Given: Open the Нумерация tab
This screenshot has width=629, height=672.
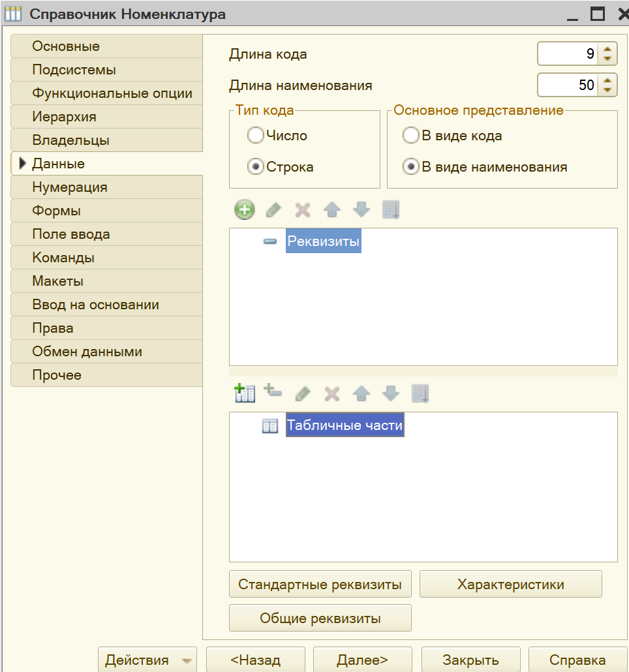Looking at the screenshot, I should click(107, 187).
